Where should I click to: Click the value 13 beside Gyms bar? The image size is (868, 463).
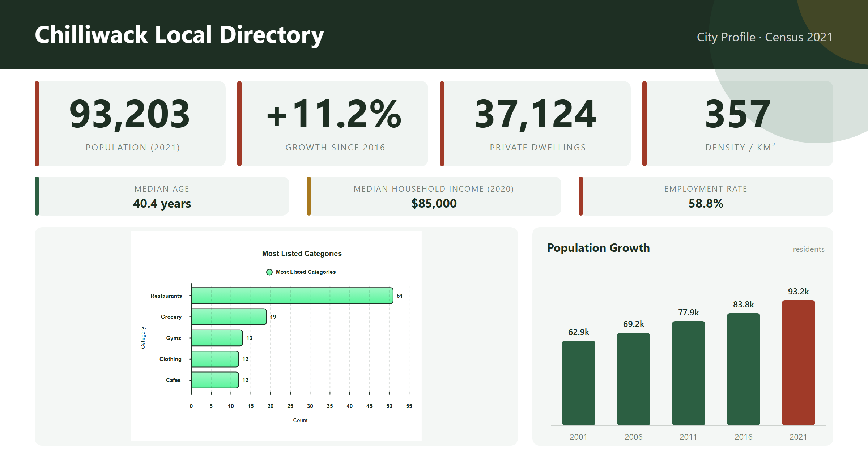(249, 338)
